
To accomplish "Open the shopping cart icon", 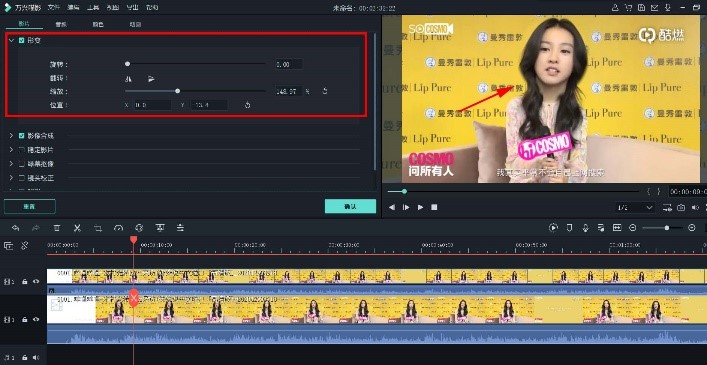I will [x=628, y=8].
